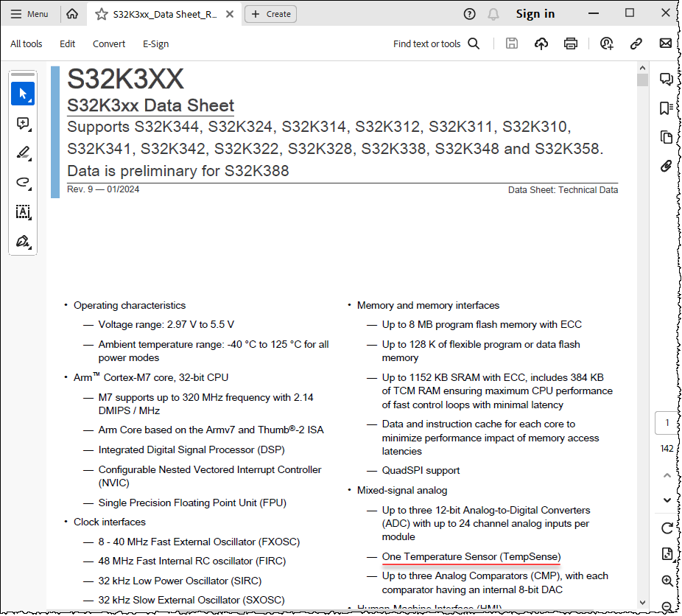Switch to the Convert tab

(109, 43)
